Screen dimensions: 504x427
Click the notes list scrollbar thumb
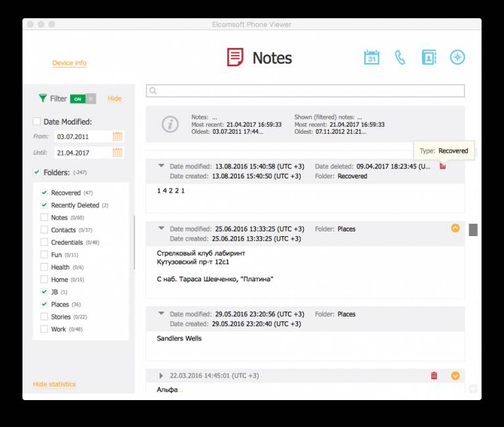[x=472, y=230]
